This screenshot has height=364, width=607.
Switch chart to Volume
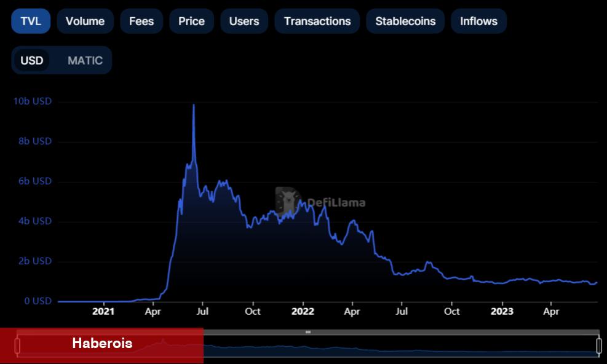(85, 21)
